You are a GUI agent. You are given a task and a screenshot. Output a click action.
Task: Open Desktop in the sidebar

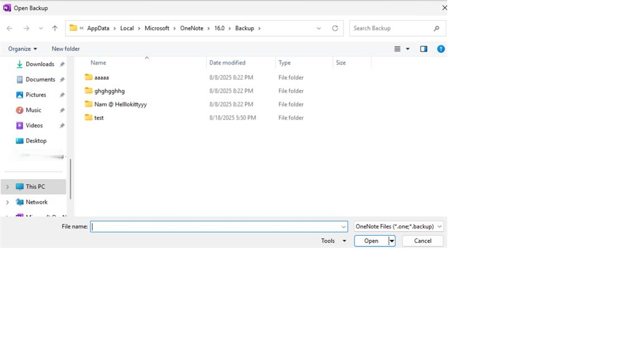[36, 141]
